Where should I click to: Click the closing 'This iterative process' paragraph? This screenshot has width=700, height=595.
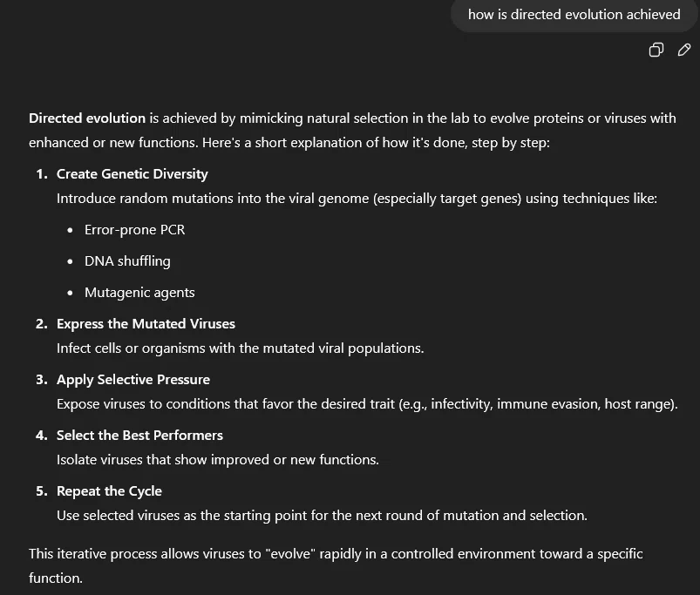pyautogui.click(x=336, y=566)
